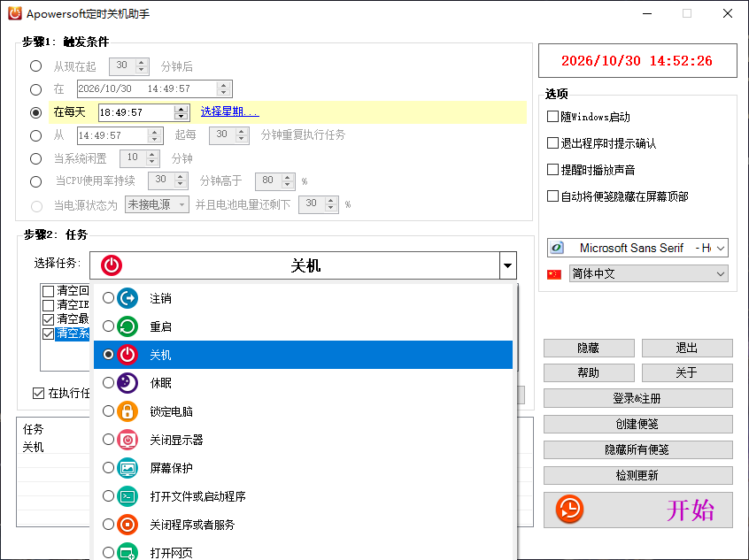Click the terminal icon for 打开文件或启动程序

click(x=127, y=496)
